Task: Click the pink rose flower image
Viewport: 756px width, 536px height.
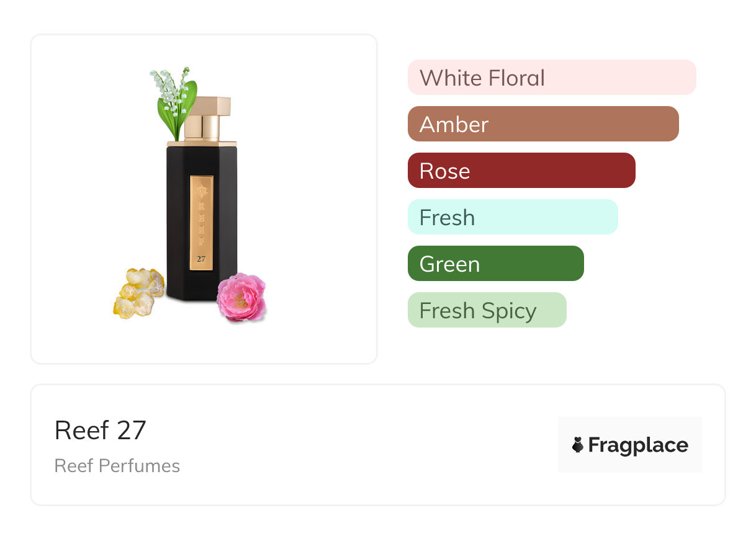Action: [x=241, y=297]
